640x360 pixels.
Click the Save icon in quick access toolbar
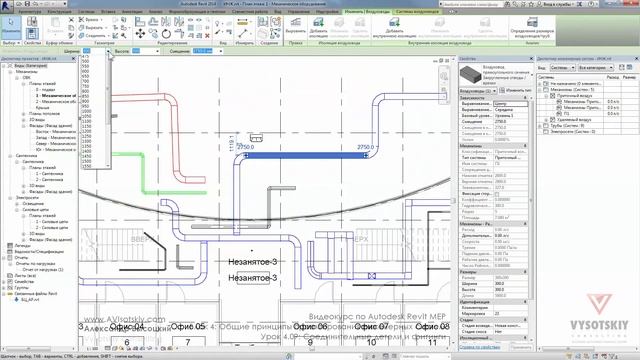point(27,4)
